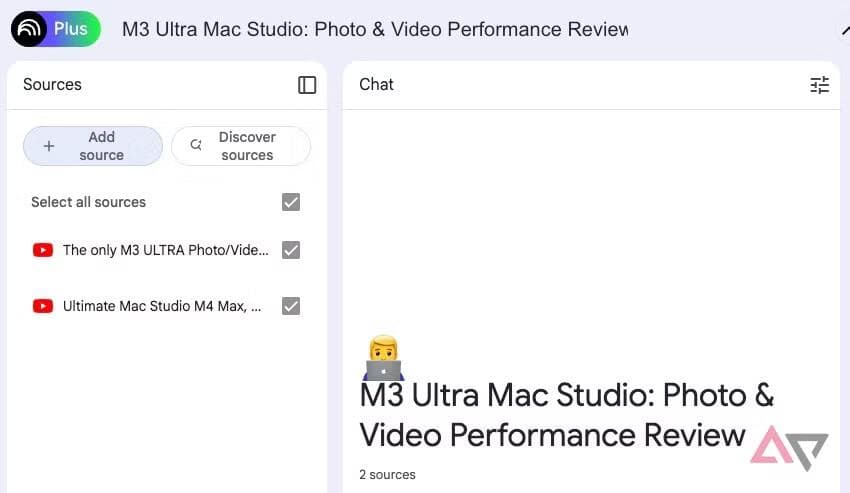The width and height of the screenshot is (850, 493).
Task: Open source 'Ultimate Mac Studio M4 Max, ...'
Action: pos(162,306)
